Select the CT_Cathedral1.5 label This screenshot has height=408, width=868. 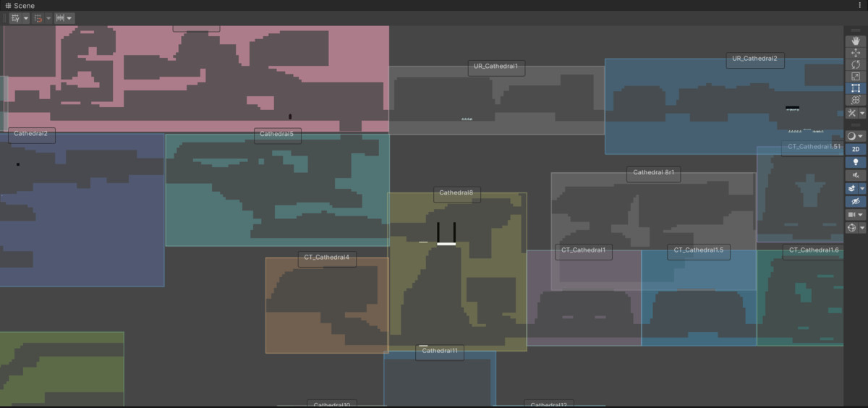(x=699, y=250)
